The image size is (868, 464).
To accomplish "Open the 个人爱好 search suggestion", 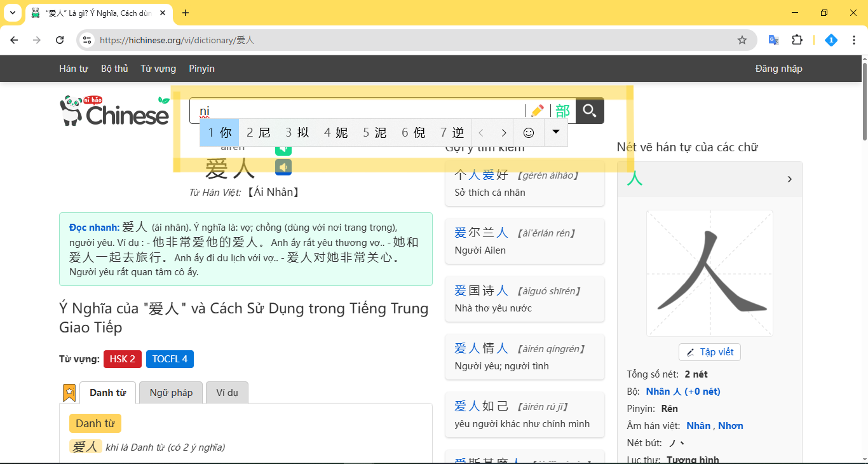I will (x=525, y=183).
